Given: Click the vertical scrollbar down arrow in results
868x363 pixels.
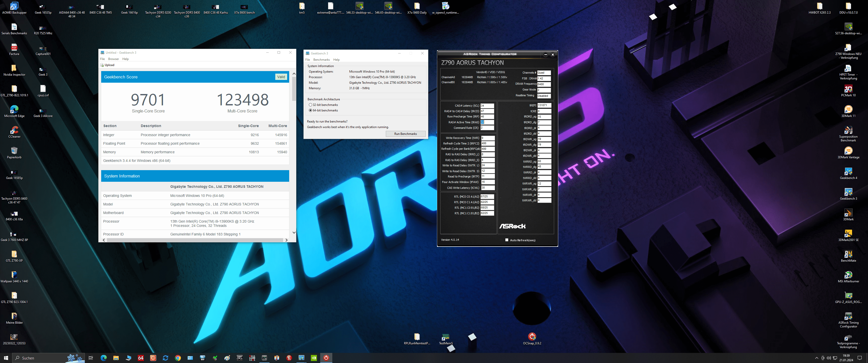Looking at the screenshot, I should (294, 232).
